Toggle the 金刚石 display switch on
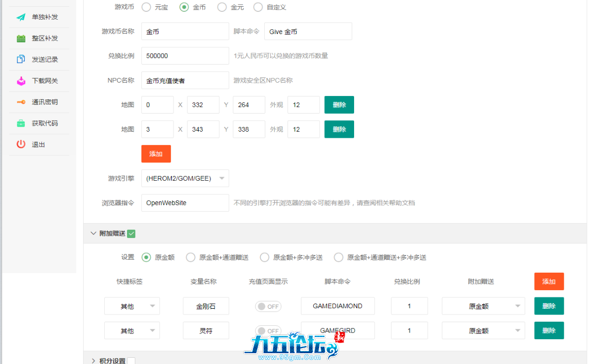 (268, 307)
